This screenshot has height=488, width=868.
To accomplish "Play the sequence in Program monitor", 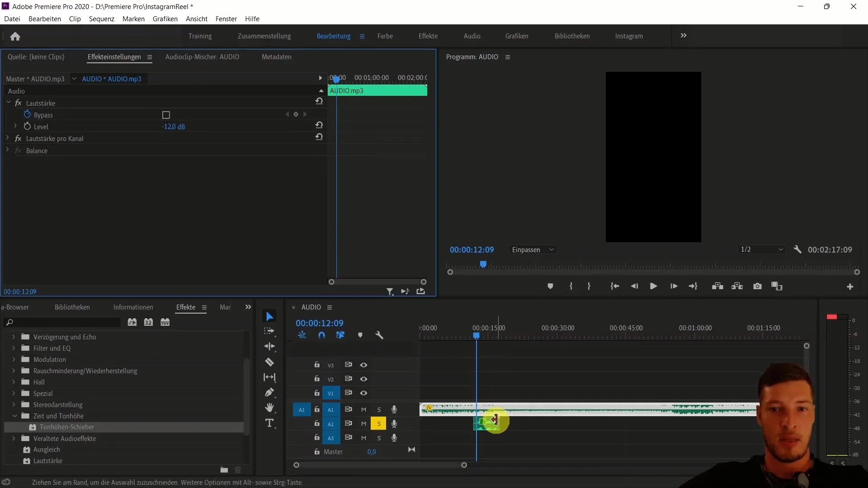I will click(653, 286).
